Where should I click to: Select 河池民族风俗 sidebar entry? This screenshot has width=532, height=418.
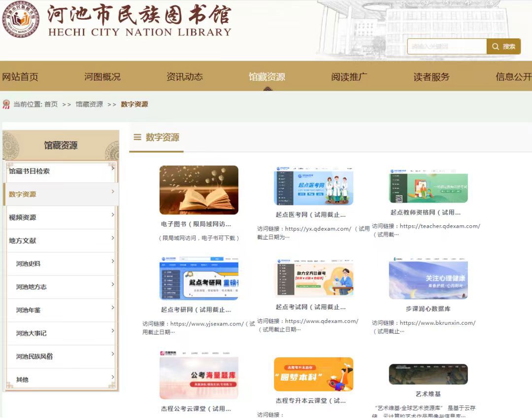coord(34,356)
